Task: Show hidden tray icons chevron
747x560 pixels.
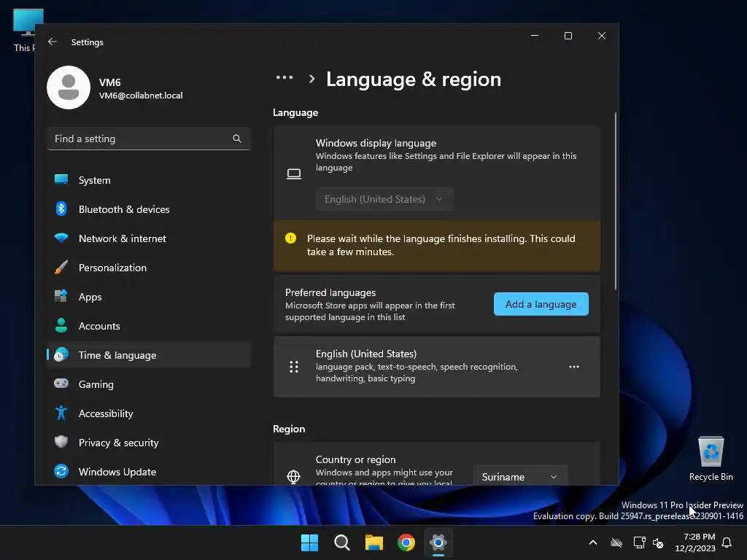Action: (593, 542)
